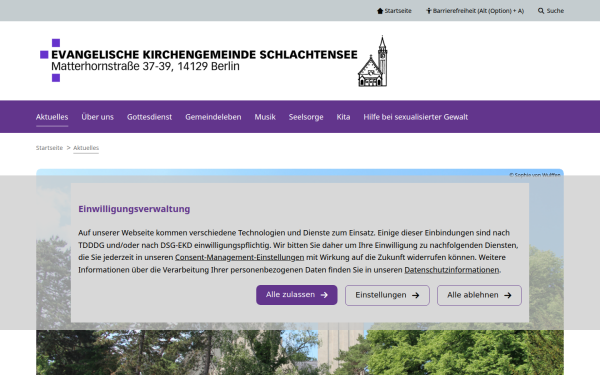Screen dimensions: 600x375
Task: Click the Einwilligungsverwaltung heading
Action: coord(134,209)
